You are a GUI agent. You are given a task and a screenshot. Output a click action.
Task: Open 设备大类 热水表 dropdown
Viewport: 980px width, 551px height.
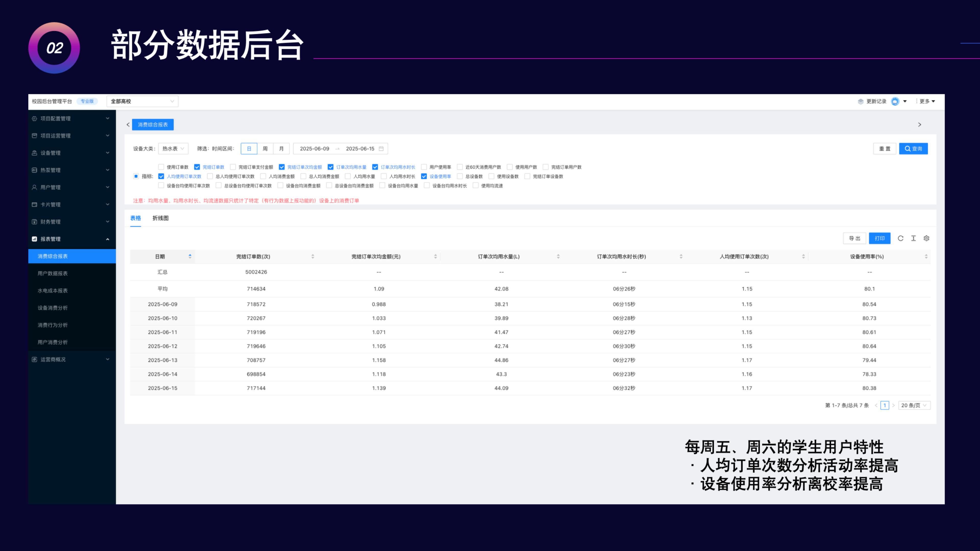pyautogui.click(x=173, y=149)
